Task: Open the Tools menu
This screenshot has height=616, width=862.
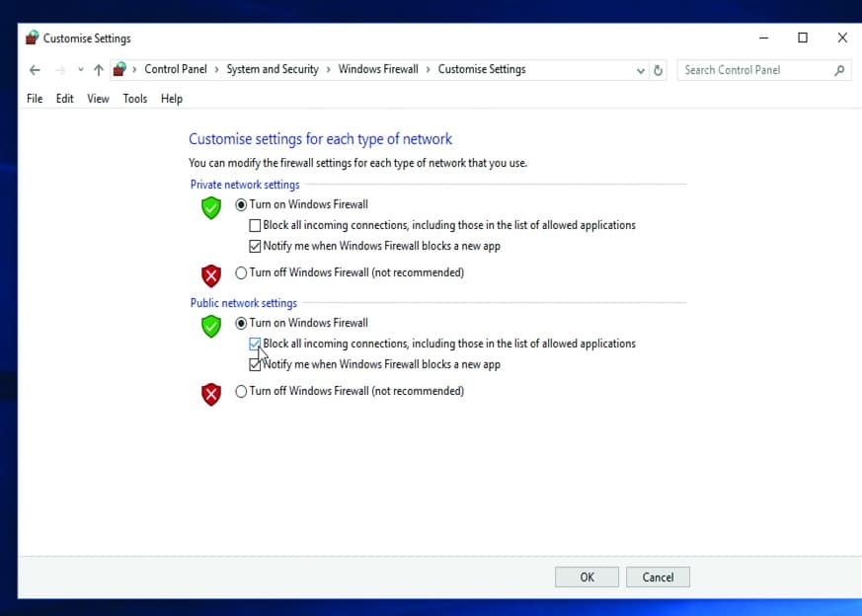Action: [135, 99]
